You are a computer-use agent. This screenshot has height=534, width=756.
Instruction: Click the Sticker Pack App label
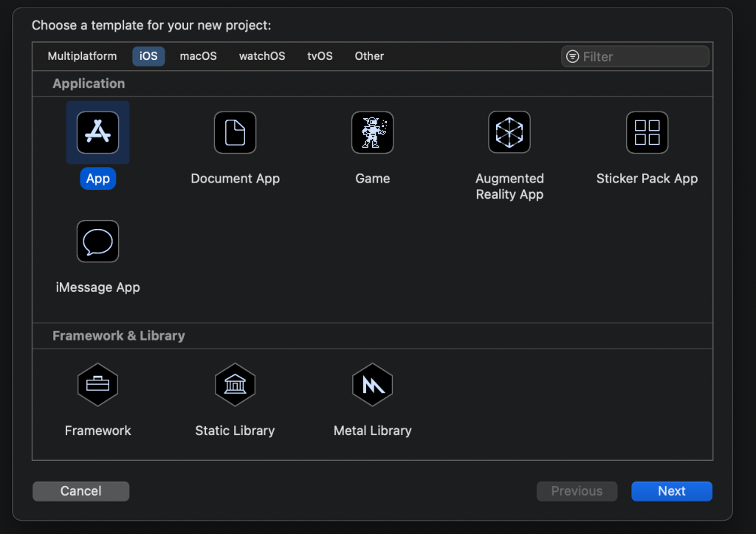tap(647, 179)
